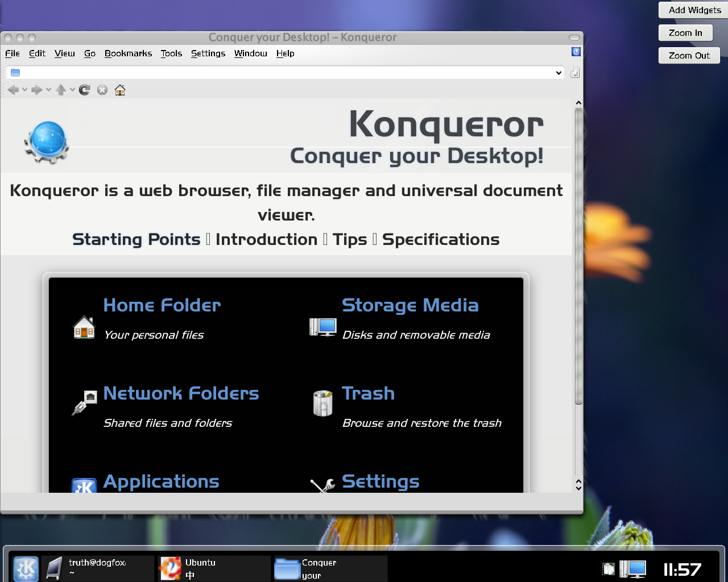This screenshot has width=728, height=582.
Task: Open the KDE application launcher in the panel
Action: tap(26, 569)
